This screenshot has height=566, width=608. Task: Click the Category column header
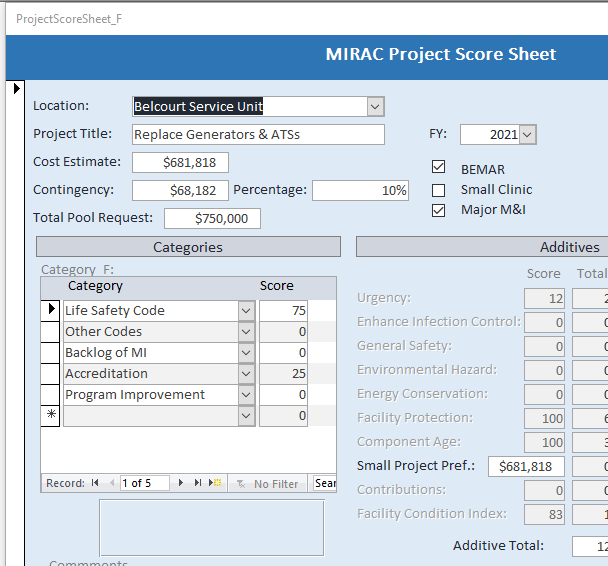[95, 286]
